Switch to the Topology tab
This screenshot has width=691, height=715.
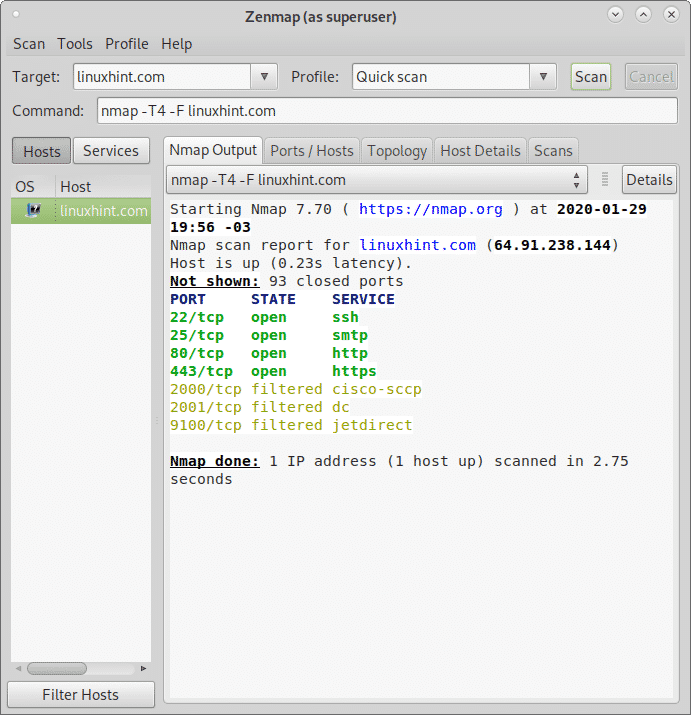[x=397, y=151]
